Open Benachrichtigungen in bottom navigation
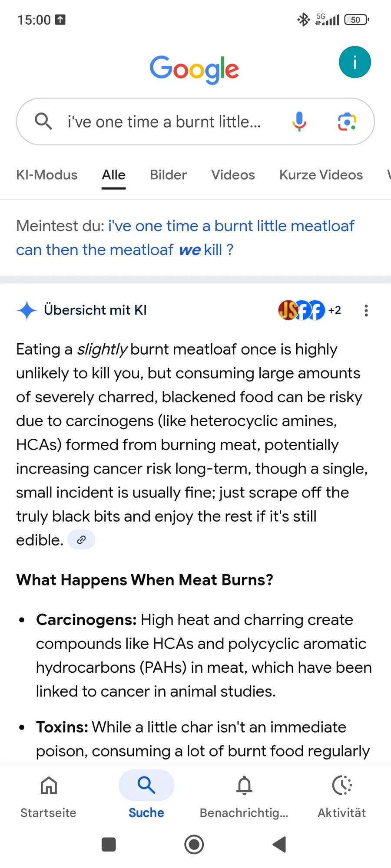Viewport: 391px width, 868px height. (244, 796)
